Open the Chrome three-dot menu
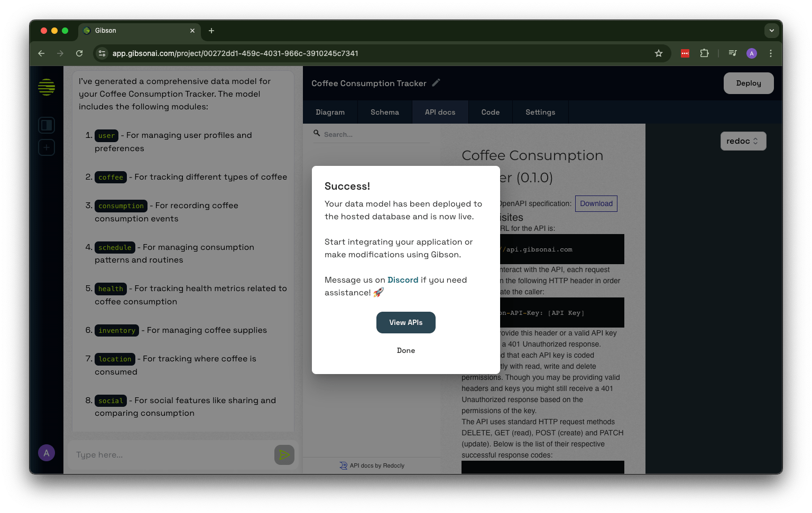The height and width of the screenshot is (513, 812). point(771,53)
